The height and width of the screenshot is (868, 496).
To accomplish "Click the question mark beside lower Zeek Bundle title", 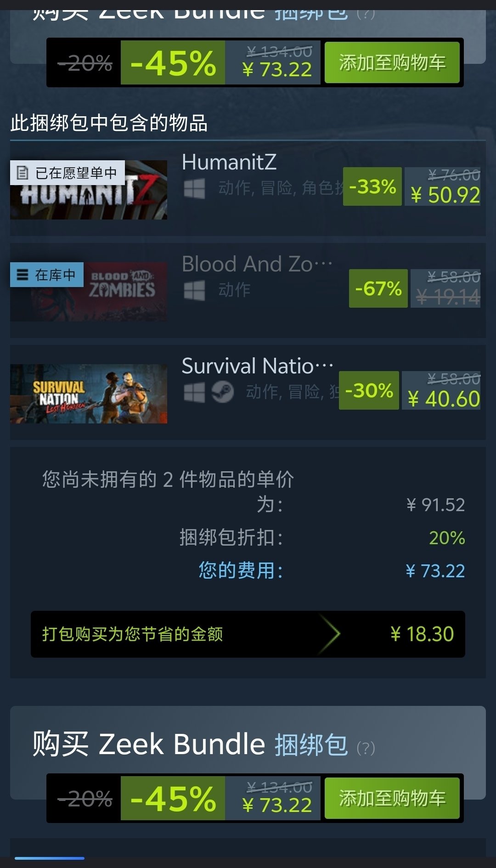I will click(x=366, y=748).
